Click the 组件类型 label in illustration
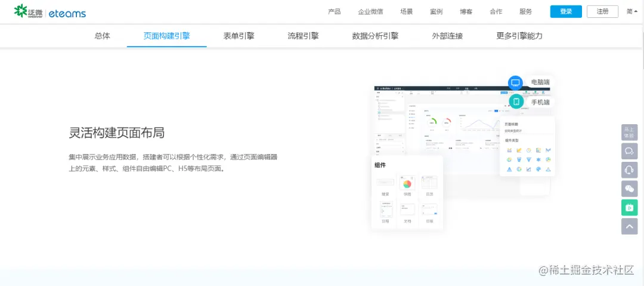Viewport: 644px width, 286px height. point(512,140)
